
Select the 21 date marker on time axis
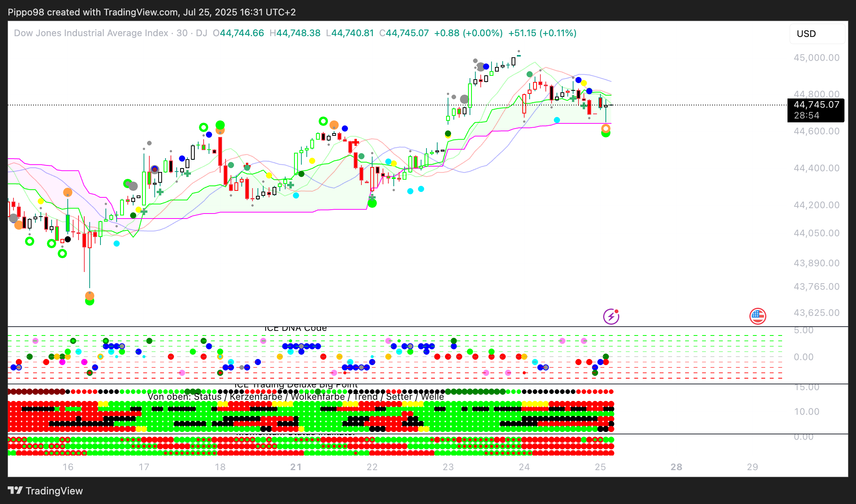[296, 467]
